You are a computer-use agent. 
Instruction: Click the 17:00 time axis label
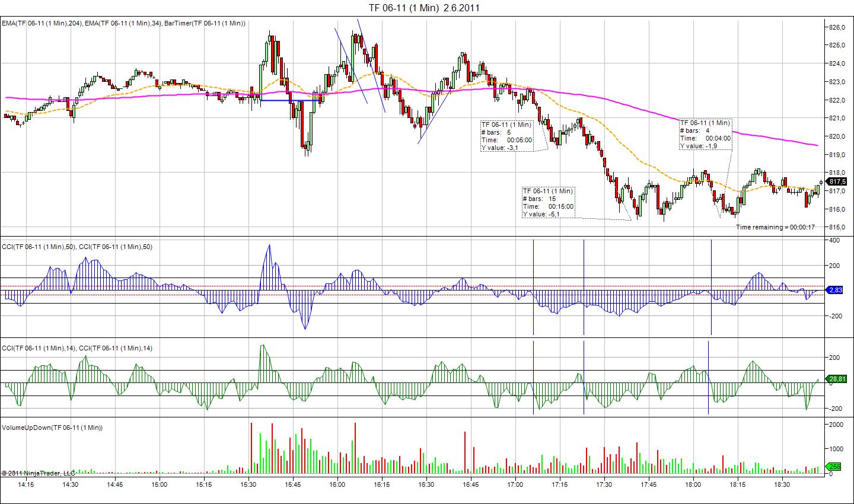coord(515,484)
